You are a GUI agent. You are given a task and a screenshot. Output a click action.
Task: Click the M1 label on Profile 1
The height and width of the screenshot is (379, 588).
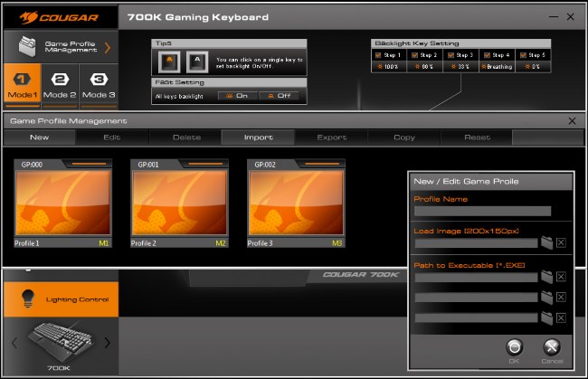pos(104,243)
